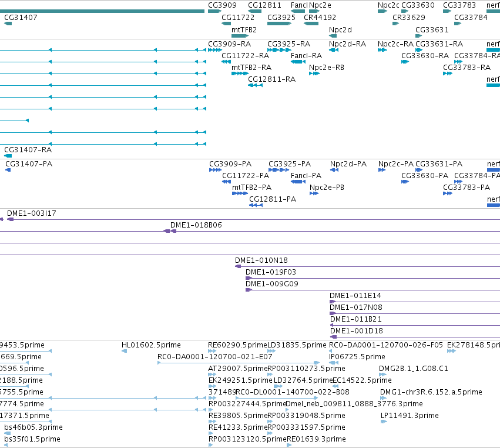Click the DME1-017N08 clone label
Viewport: 500px width, 448px height.
(x=356, y=307)
